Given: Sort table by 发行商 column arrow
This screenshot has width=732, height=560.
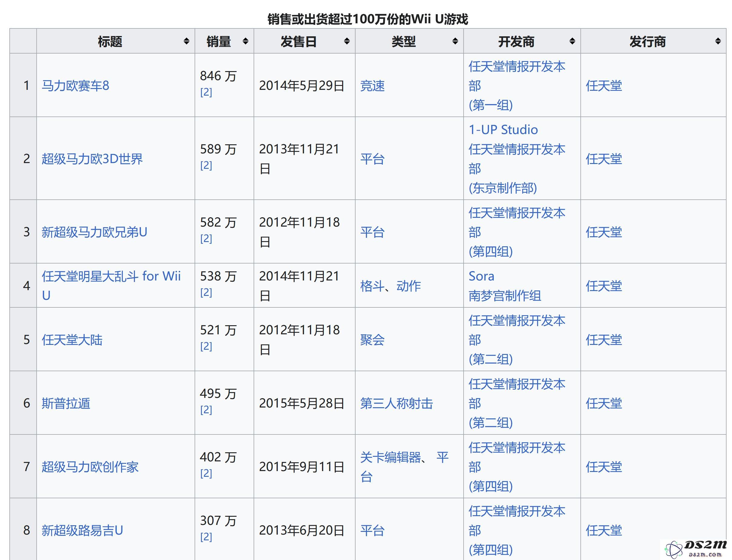Looking at the screenshot, I should [718, 41].
